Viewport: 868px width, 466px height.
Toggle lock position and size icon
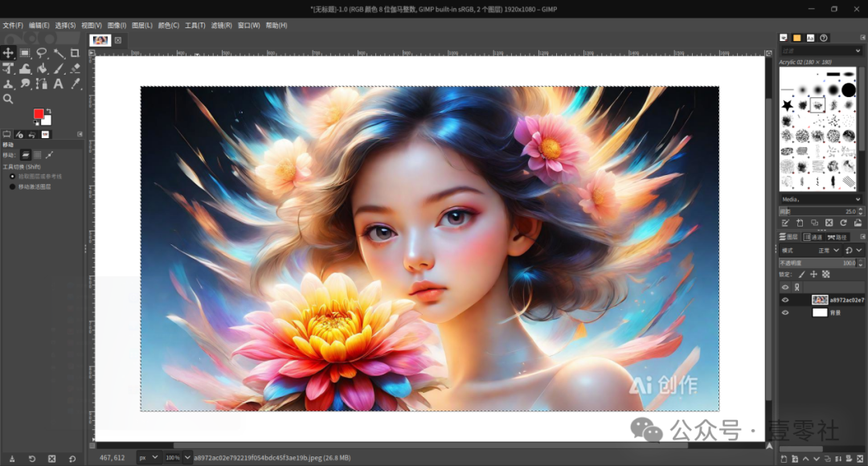pos(813,275)
